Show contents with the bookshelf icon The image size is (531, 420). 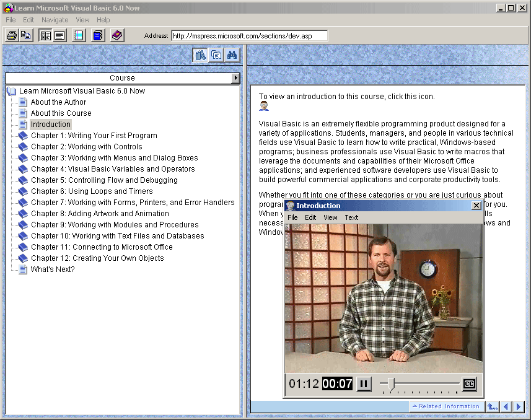[x=200, y=55]
